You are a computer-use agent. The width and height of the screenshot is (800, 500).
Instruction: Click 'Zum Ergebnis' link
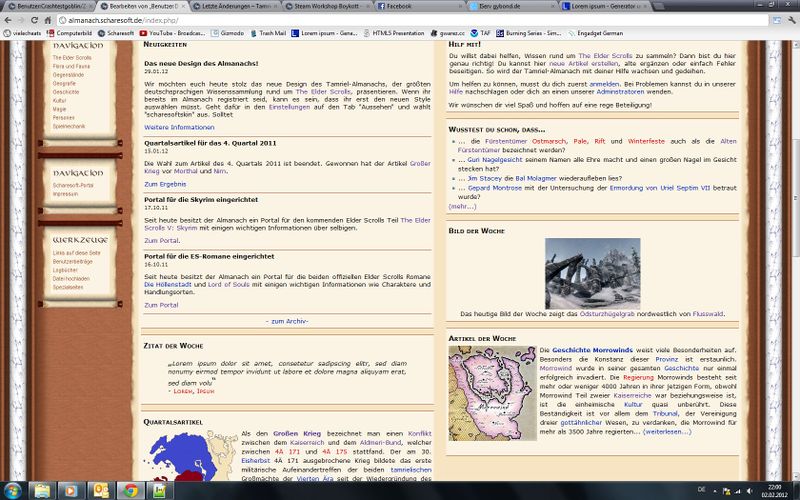click(x=165, y=184)
